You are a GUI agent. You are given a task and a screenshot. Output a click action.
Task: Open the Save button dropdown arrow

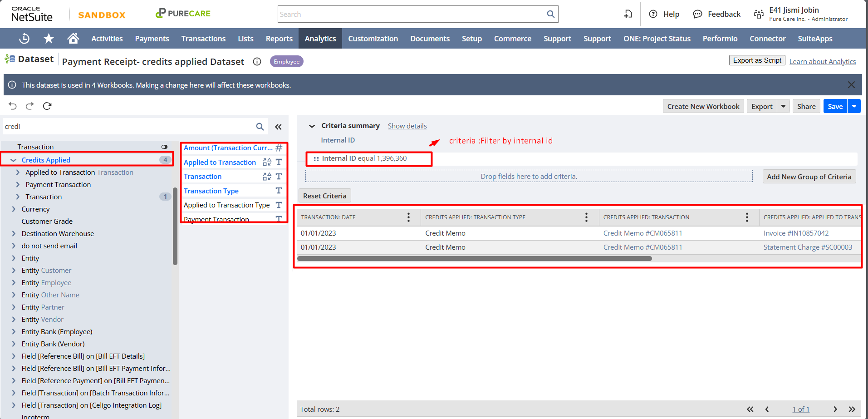point(854,106)
